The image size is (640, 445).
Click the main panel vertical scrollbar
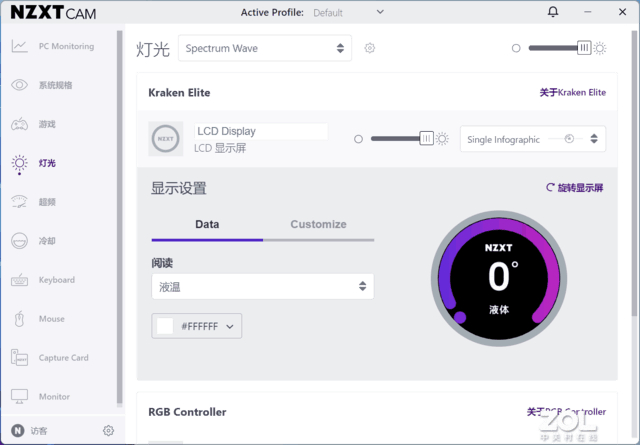click(634, 174)
